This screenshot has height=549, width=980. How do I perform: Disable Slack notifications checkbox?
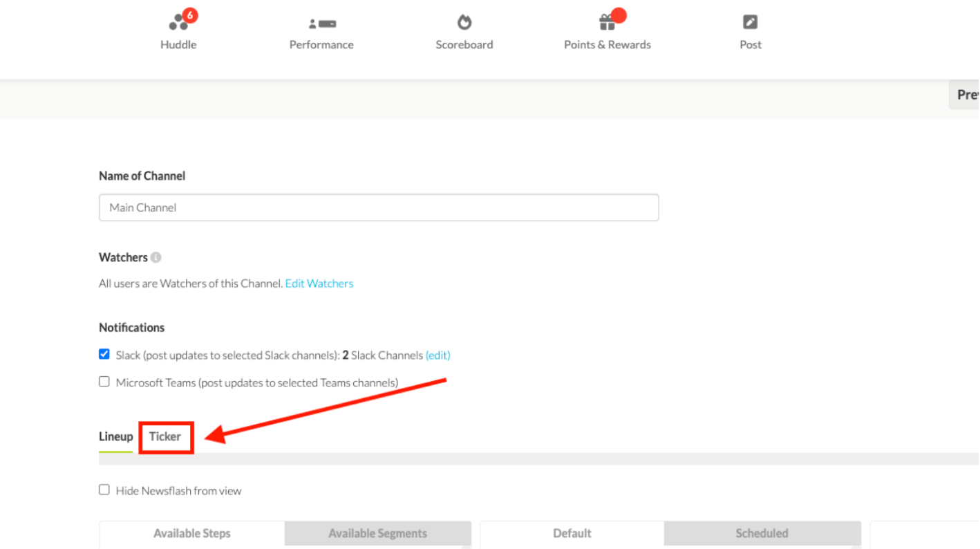point(104,354)
